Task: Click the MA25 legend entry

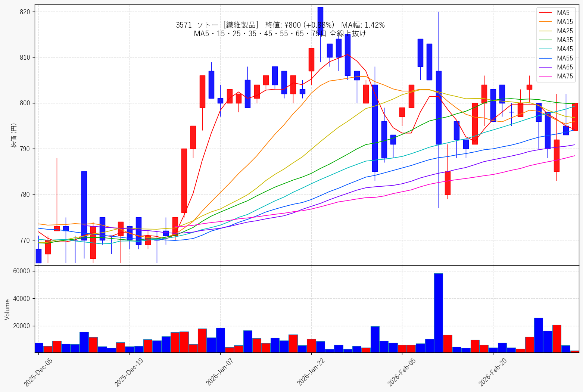Action: pos(556,31)
